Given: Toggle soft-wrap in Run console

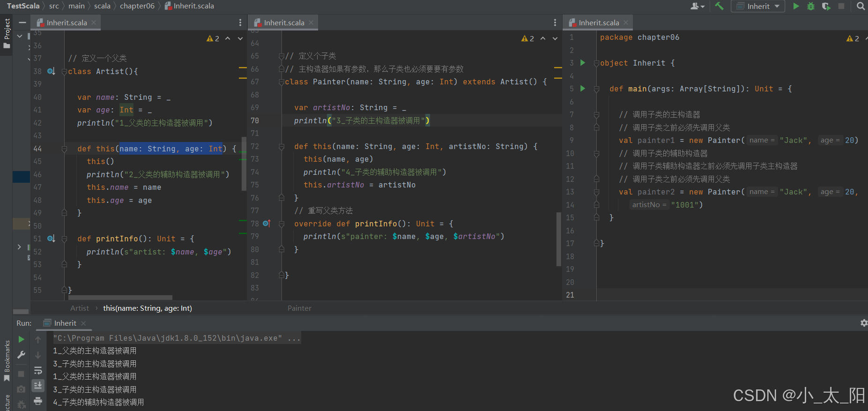Looking at the screenshot, I should [x=38, y=371].
